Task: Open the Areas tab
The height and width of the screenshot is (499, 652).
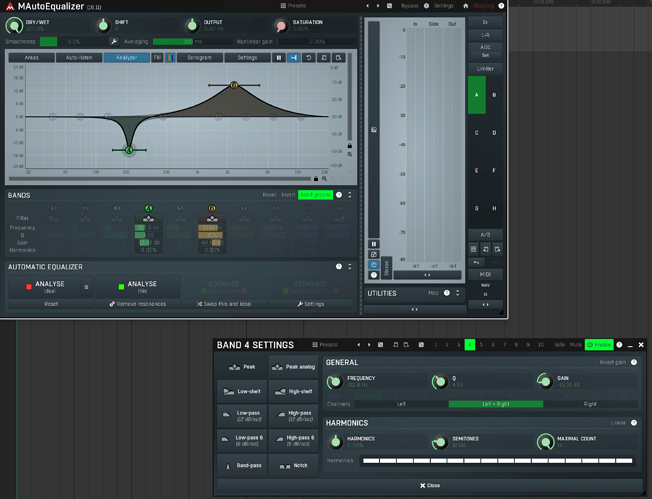Action: pos(31,58)
